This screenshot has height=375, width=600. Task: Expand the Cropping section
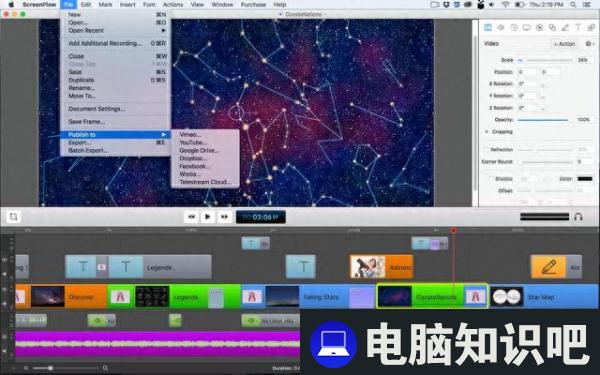coord(487,132)
